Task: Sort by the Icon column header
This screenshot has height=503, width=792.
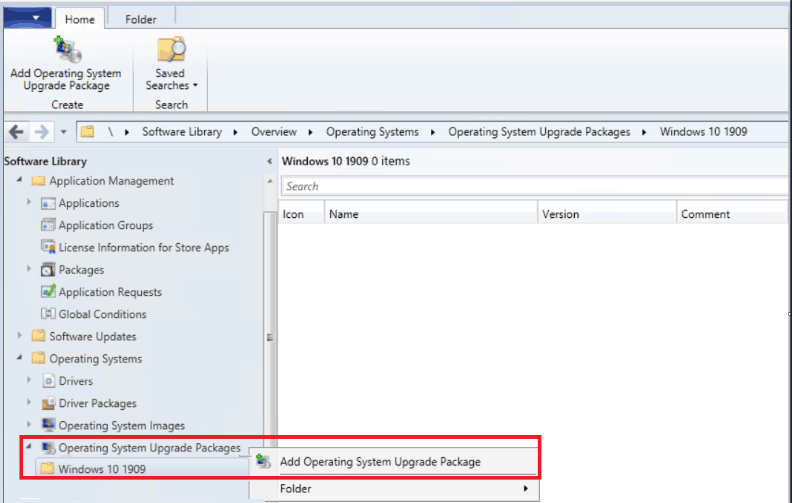Action: pyautogui.click(x=302, y=214)
